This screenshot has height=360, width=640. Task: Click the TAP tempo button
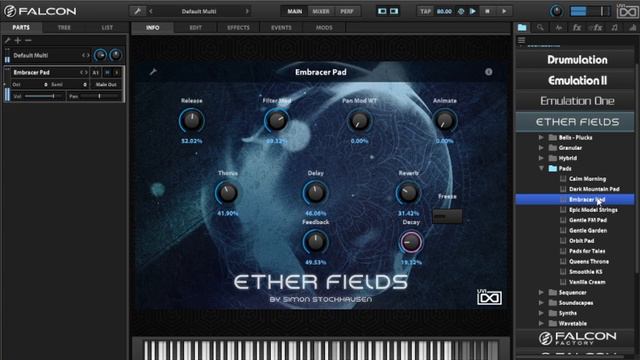tap(425, 11)
